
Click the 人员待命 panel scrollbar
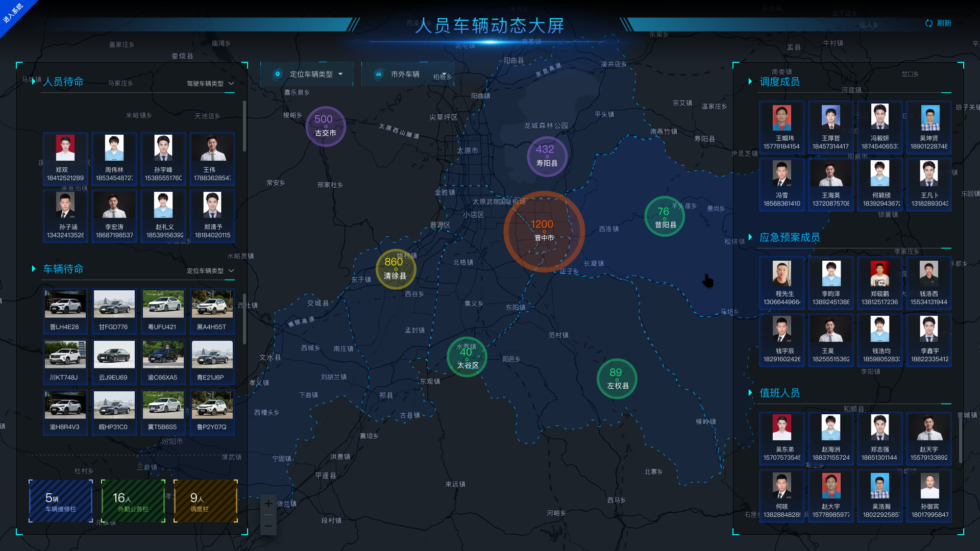pos(244,127)
